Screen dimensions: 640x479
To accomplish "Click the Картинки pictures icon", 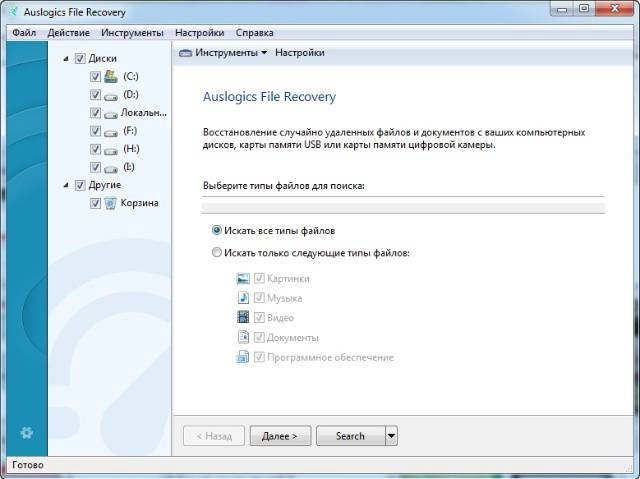I will [243, 278].
